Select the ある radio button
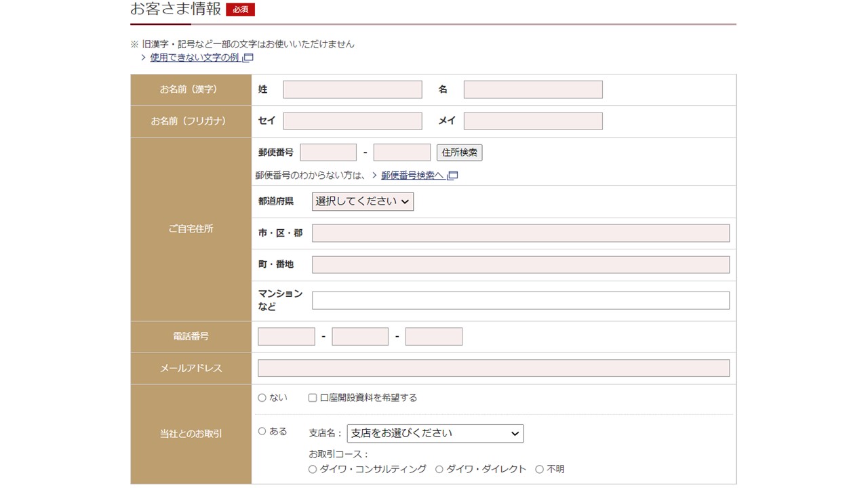The height and width of the screenshot is (488, 868). tap(262, 431)
